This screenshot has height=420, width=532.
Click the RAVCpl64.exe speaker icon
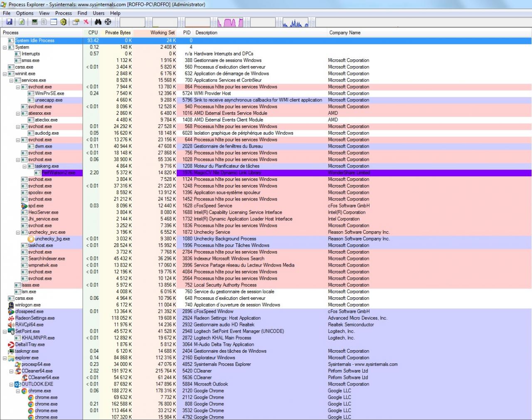point(11,325)
